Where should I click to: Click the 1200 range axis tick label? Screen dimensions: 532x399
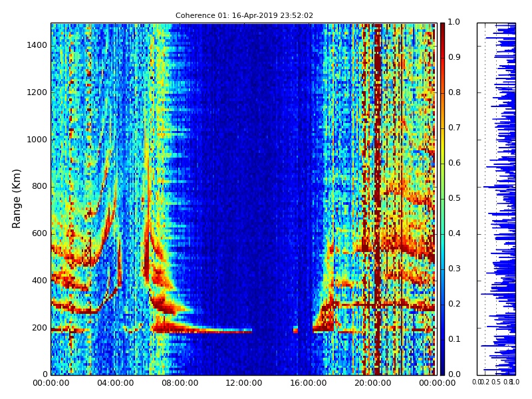[37, 92]
